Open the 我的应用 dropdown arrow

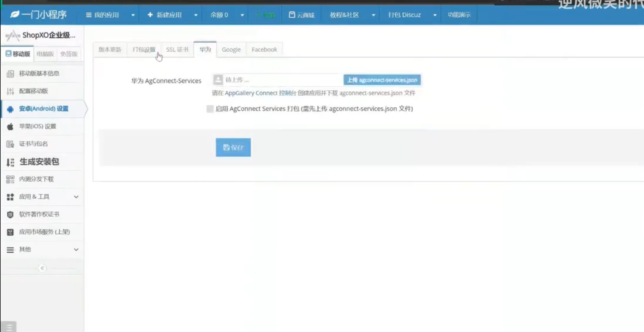[133, 15]
